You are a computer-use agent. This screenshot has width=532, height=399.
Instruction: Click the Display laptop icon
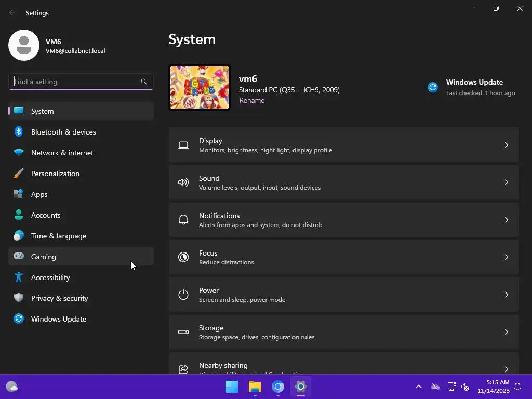[183, 145]
